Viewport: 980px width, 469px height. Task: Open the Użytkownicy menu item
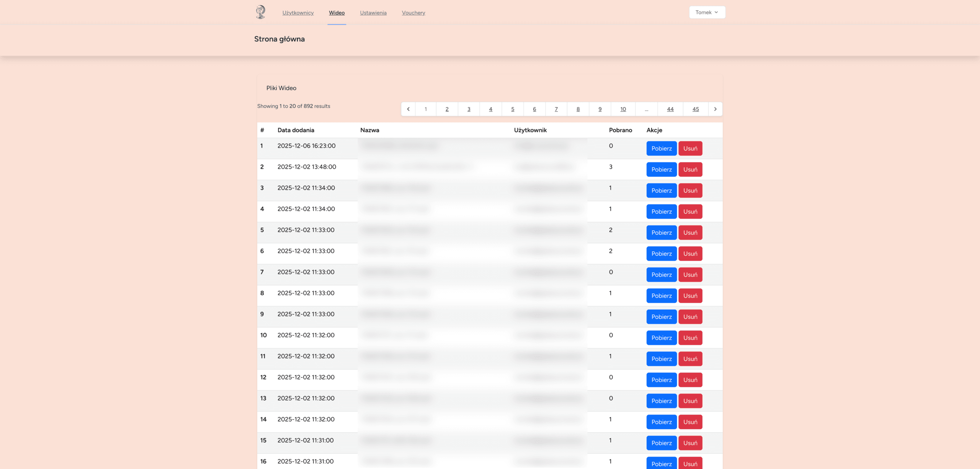click(298, 13)
